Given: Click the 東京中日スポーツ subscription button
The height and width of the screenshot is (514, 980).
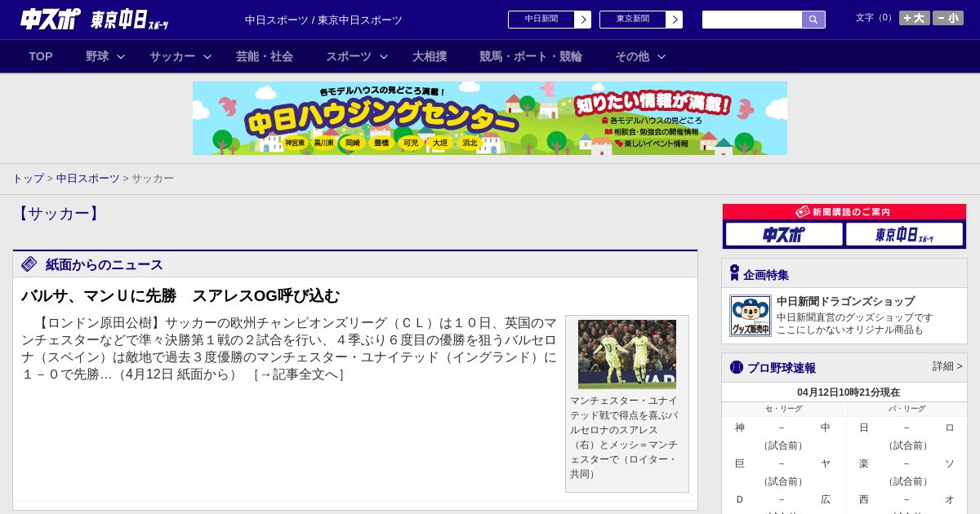Looking at the screenshot, I should click(x=905, y=235).
